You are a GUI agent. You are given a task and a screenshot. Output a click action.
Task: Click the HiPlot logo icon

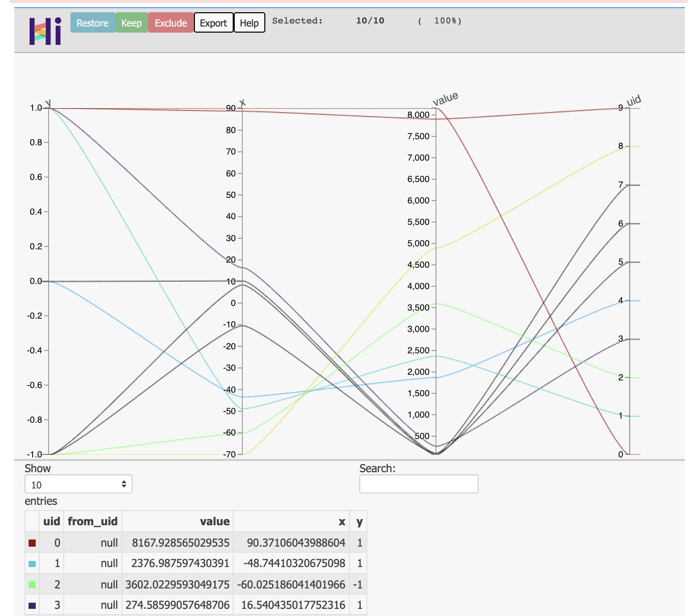(44, 32)
